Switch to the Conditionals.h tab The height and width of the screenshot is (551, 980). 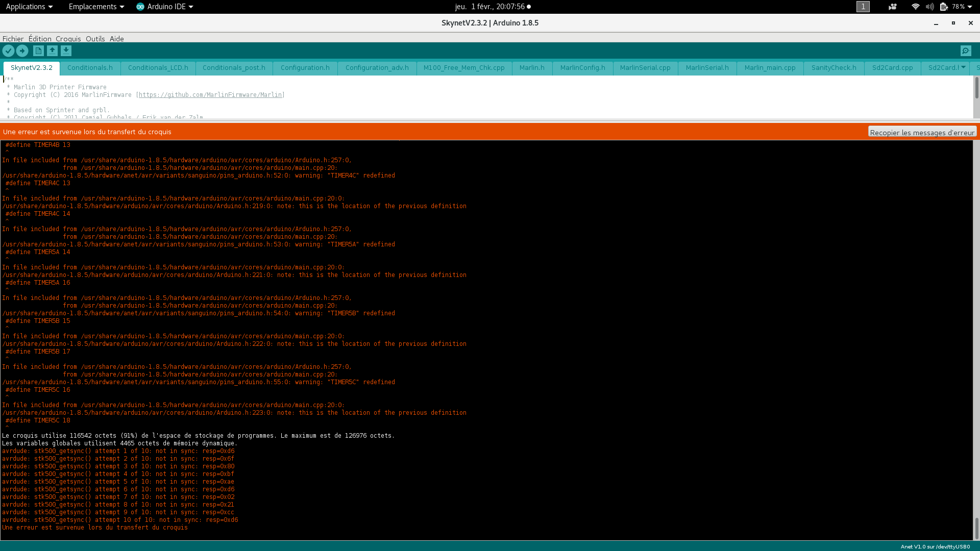point(90,68)
